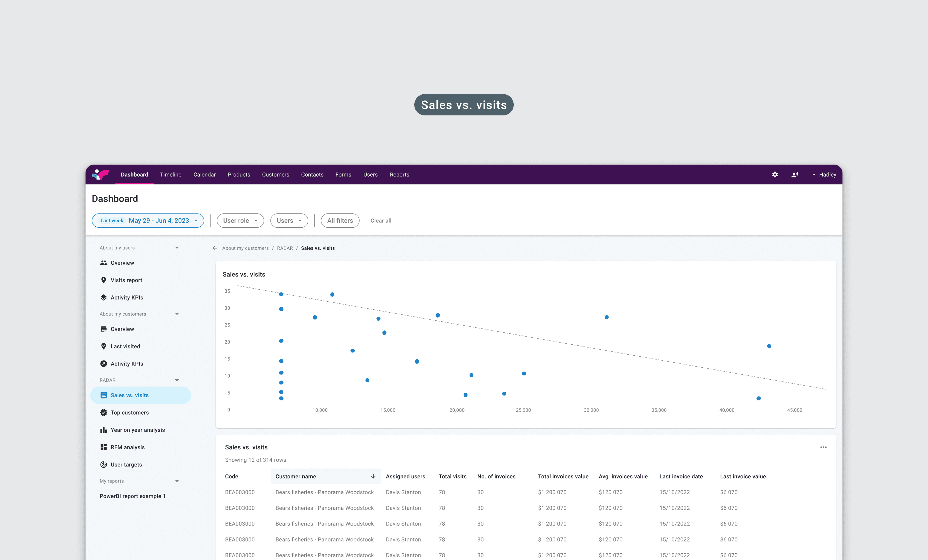Click the grid icon of RFM analysis

tap(104, 448)
